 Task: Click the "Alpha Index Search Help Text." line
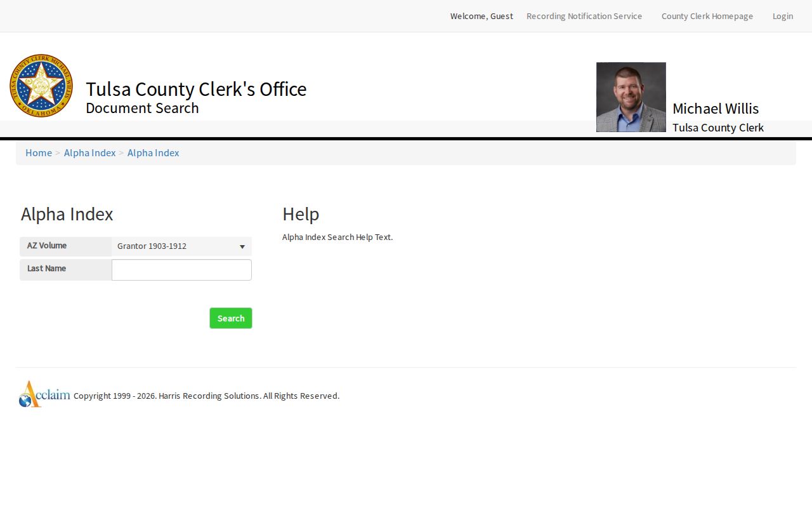pos(337,237)
